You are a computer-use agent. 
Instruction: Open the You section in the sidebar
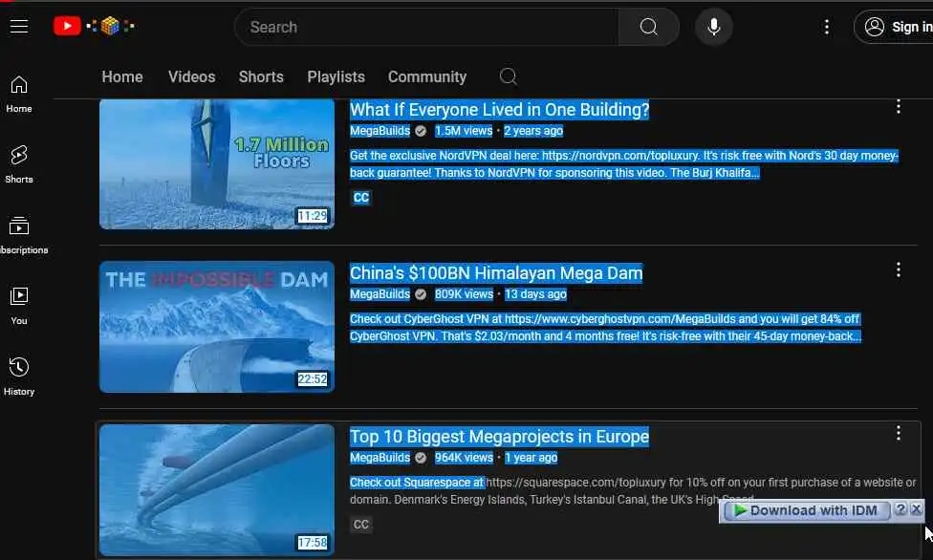pos(19,307)
